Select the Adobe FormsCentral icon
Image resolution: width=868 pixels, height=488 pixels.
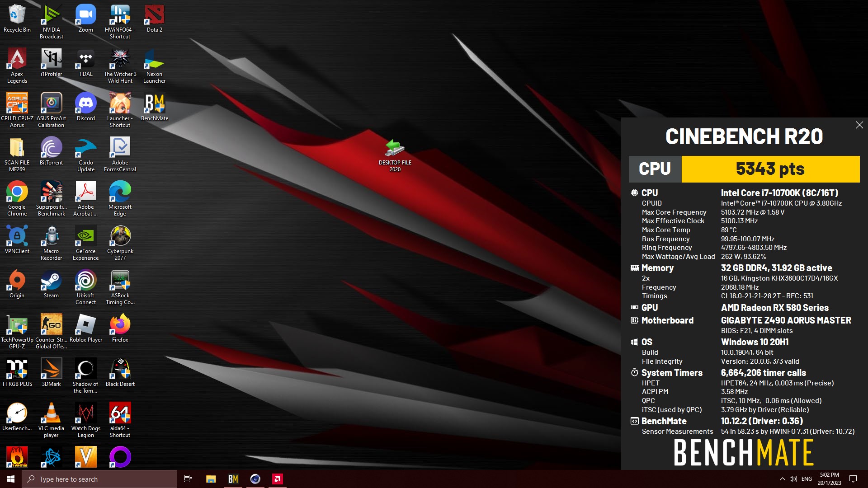(120, 155)
